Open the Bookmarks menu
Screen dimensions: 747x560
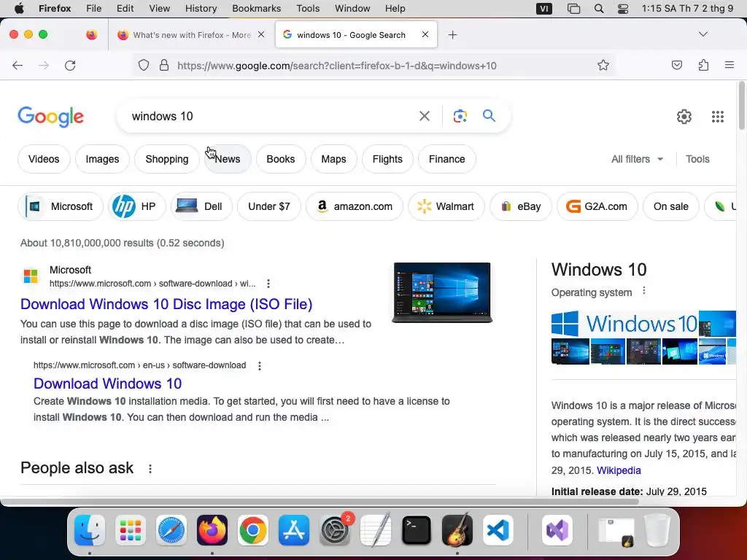[256, 9]
